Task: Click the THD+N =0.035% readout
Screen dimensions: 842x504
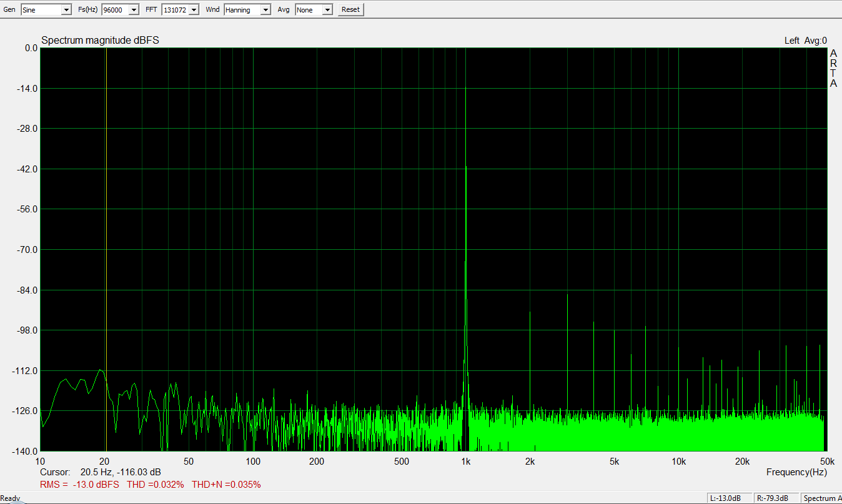Action: [x=226, y=485]
